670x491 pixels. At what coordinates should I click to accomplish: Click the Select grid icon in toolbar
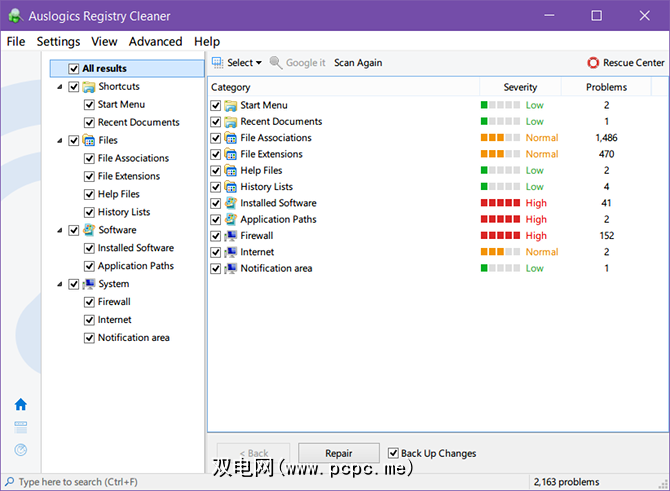coord(217,62)
